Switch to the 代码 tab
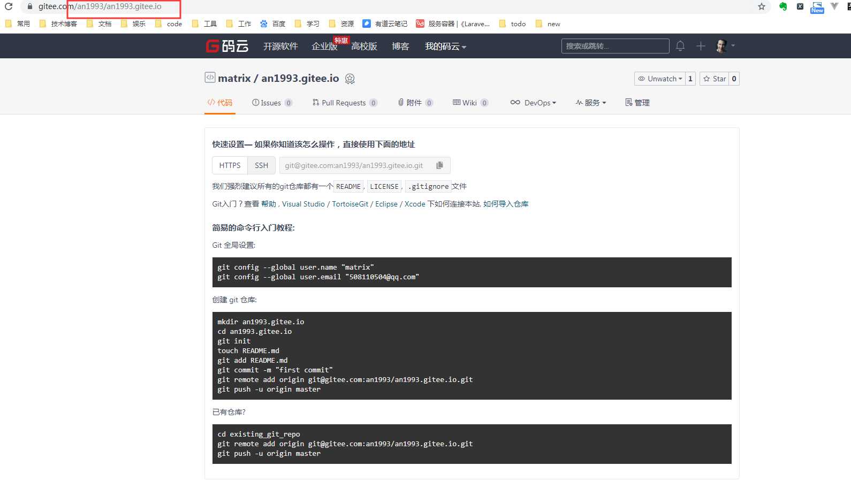 [220, 103]
